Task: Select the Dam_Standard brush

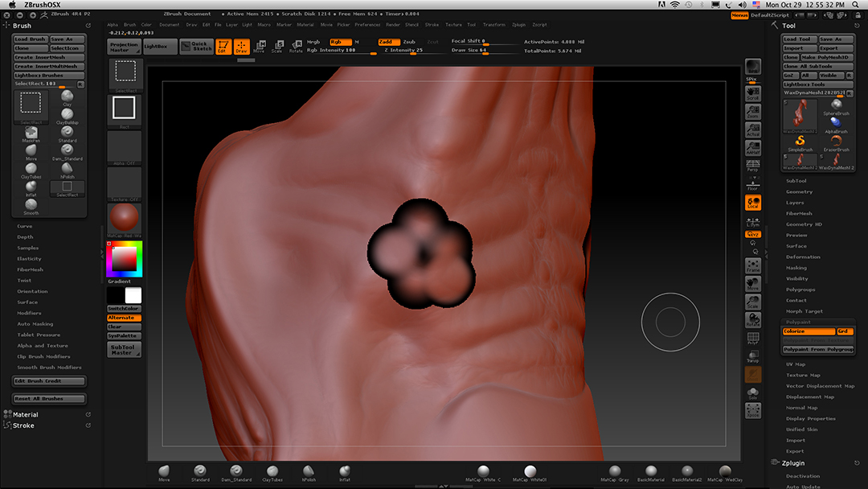Action: point(67,150)
